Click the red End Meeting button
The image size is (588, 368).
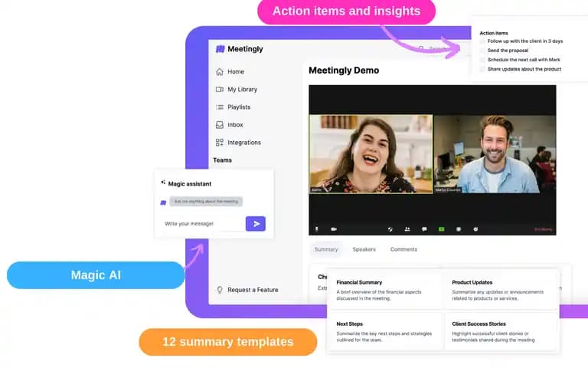click(544, 229)
